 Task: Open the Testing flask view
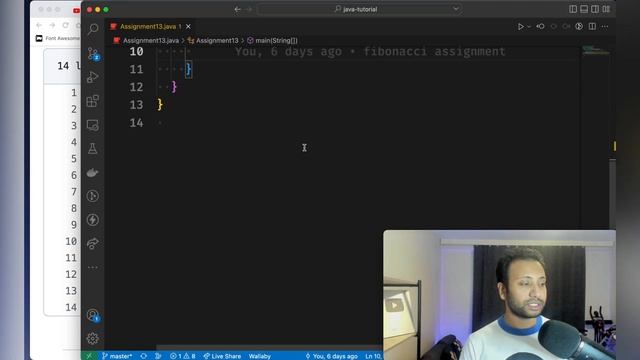tap(93, 149)
